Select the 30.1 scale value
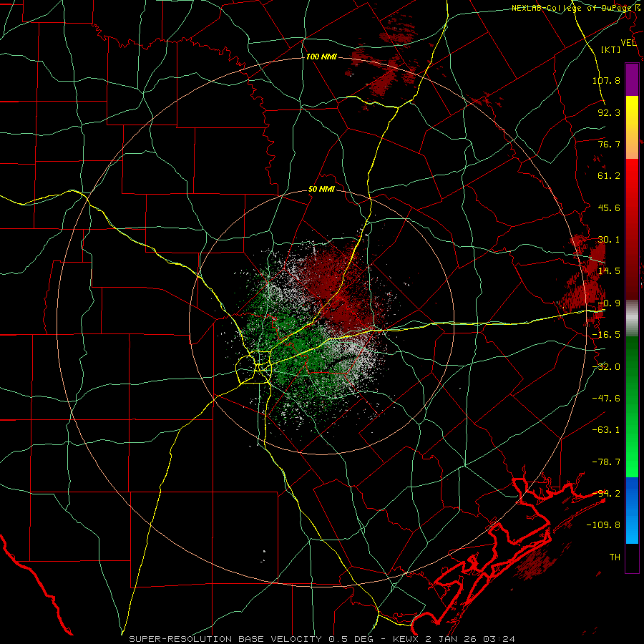Viewport: 644px width, 644px height. pyautogui.click(x=609, y=240)
